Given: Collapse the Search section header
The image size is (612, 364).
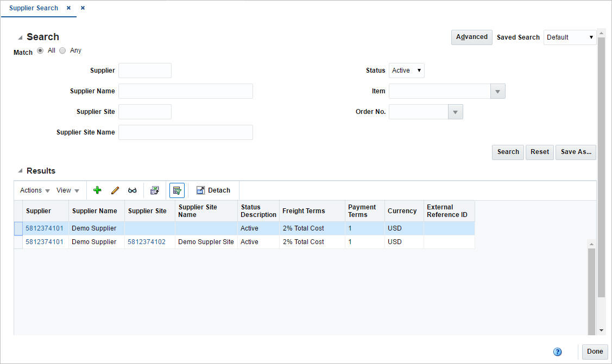Looking at the screenshot, I should tap(21, 36).
